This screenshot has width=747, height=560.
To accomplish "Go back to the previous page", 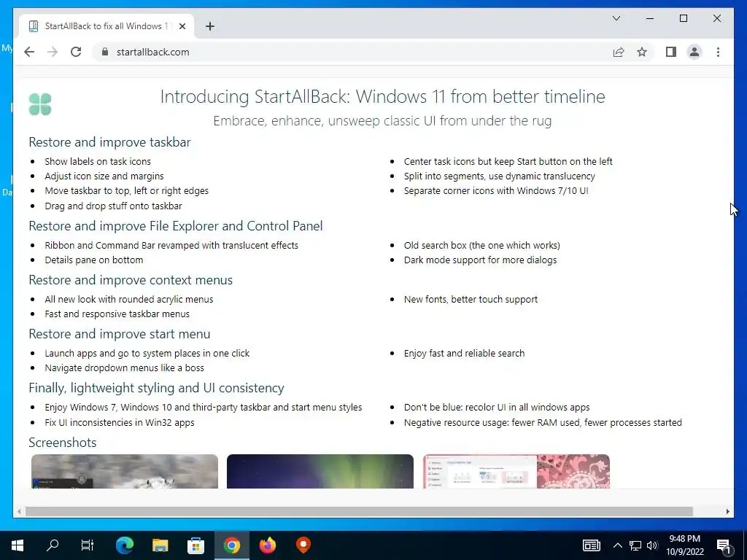I will pos(29,52).
